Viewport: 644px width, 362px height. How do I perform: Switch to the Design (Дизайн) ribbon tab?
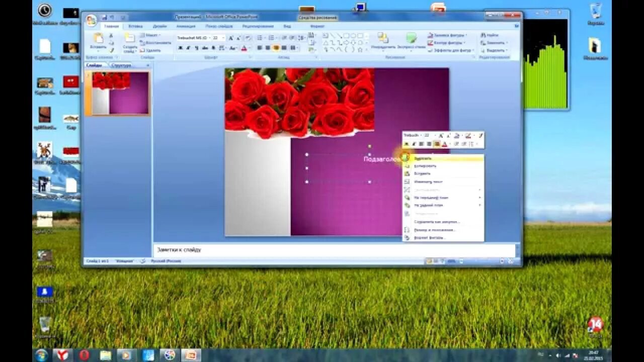pos(160,26)
